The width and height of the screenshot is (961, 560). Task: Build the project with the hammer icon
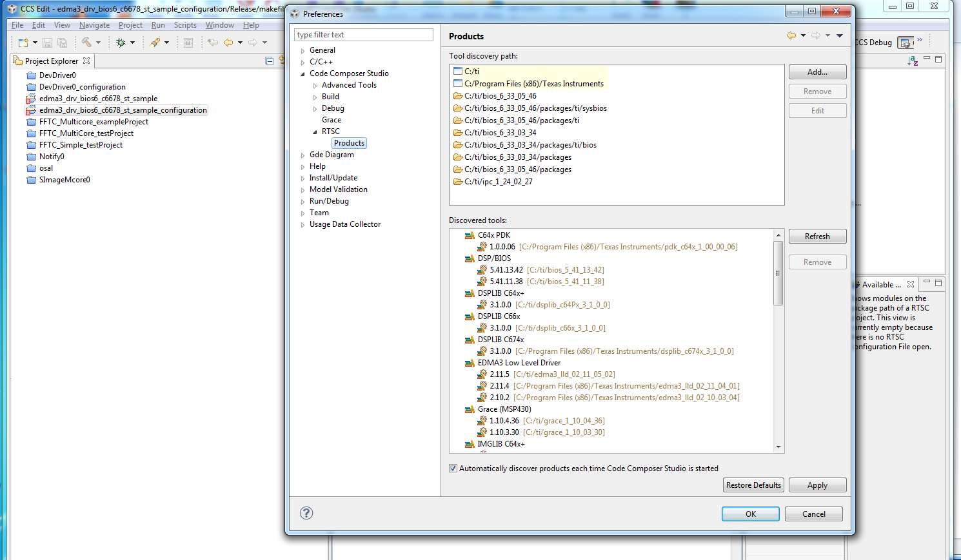[x=86, y=42]
